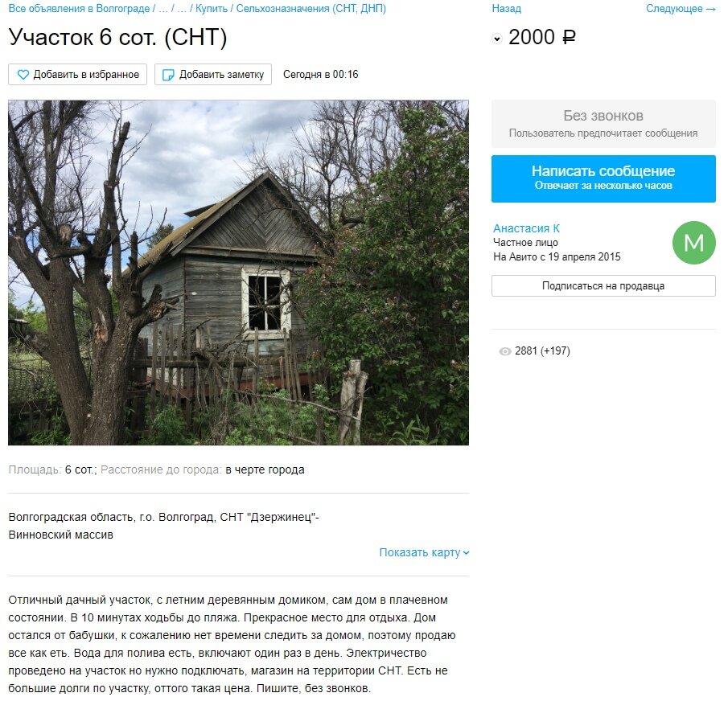Click the views count 2881 (+197)
Screen dimensions: 728x701
pos(542,351)
